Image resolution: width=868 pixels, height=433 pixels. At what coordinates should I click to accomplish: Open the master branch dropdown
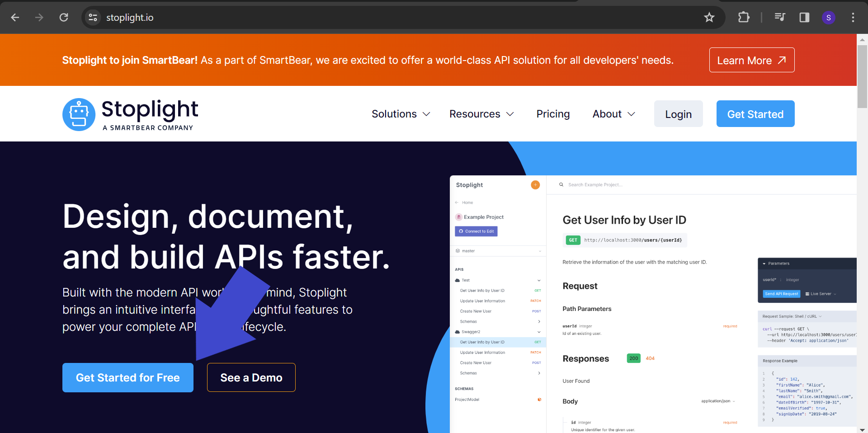(498, 251)
